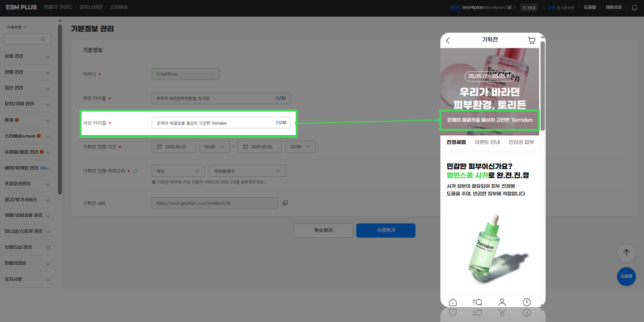This screenshot has height=322, width=644.
Task: Select the 진정세럼 tab in preview
Action: click(x=456, y=142)
